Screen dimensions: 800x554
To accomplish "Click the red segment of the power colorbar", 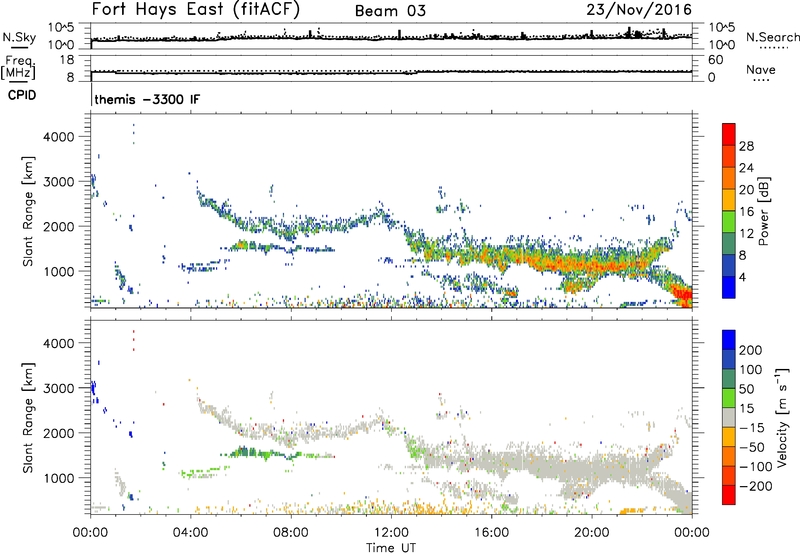I will coord(729,134).
